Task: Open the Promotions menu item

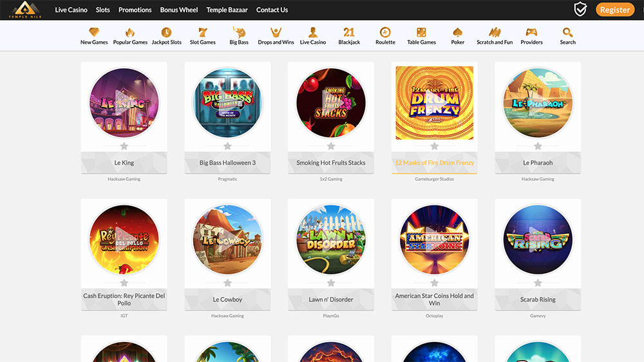Action: point(135,10)
